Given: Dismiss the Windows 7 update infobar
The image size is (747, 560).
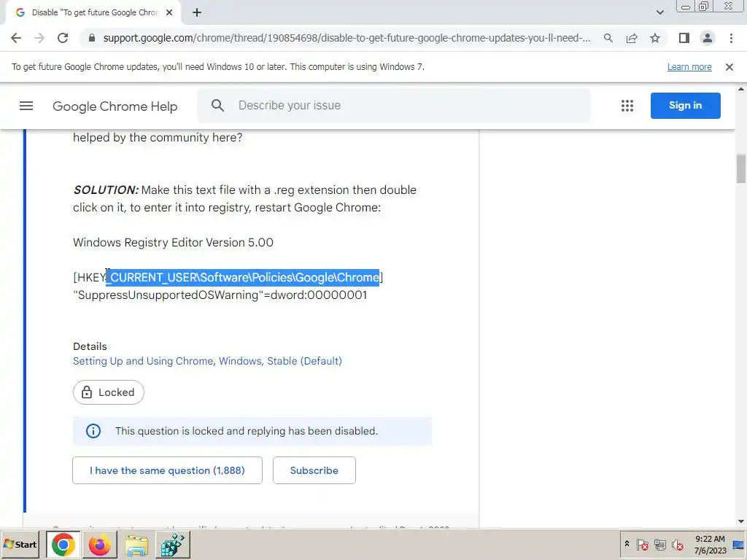Looking at the screenshot, I should click(729, 67).
